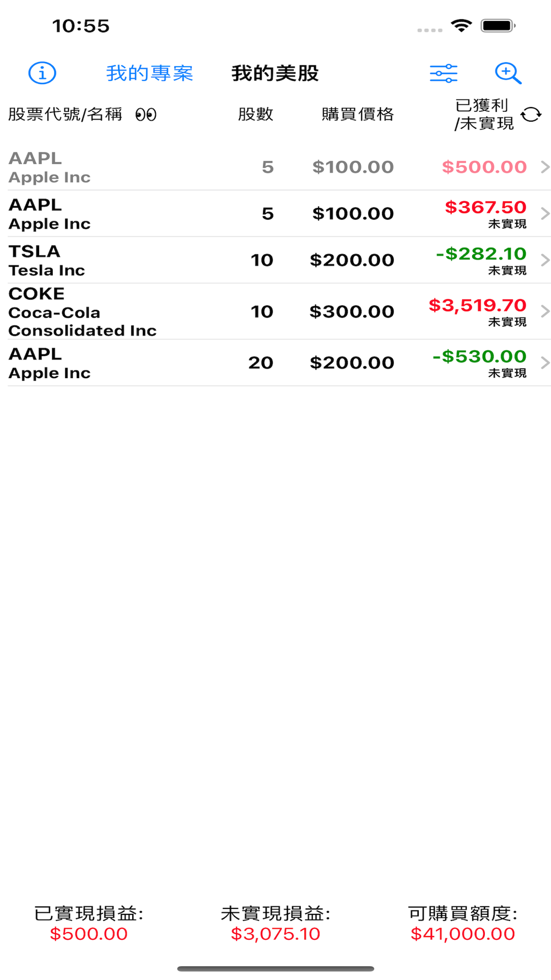Tap the magnifier plus search icon
Viewport: 551px width, 980px height.
point(508,73)
